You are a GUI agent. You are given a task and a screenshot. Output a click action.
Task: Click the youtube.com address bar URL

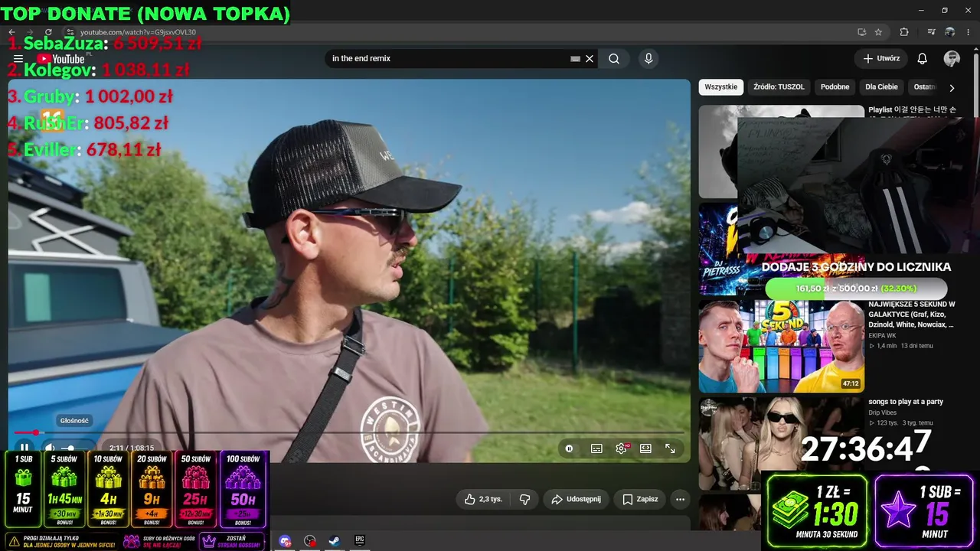click(138, 32)
